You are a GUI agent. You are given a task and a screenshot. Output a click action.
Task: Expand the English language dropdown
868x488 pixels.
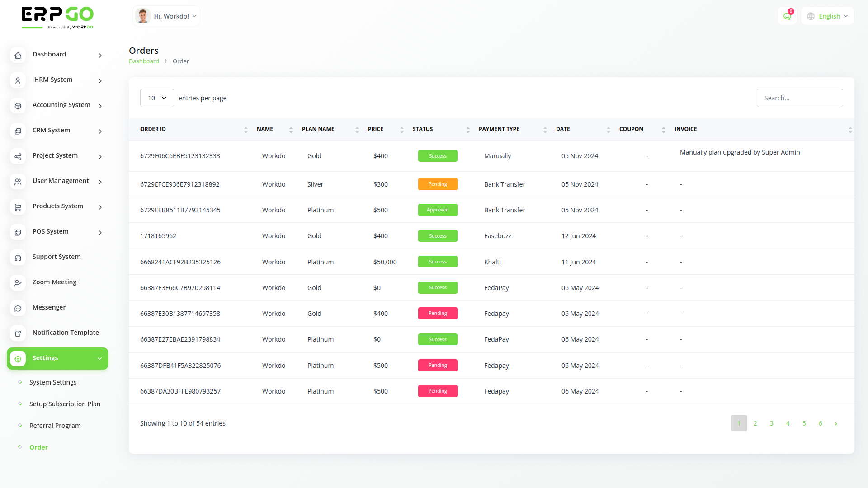[827, 16]
